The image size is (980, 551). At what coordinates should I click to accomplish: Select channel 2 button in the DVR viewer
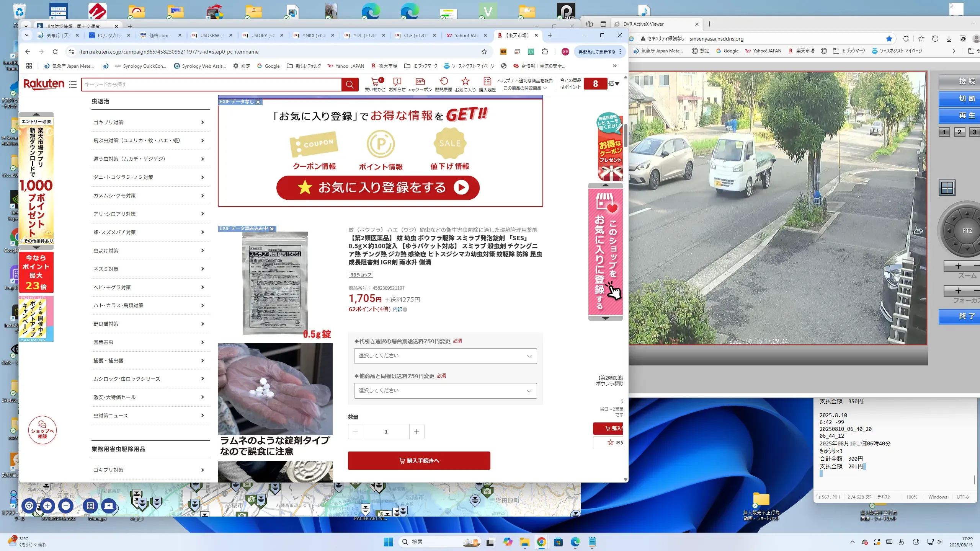click(x=959, y=132)
